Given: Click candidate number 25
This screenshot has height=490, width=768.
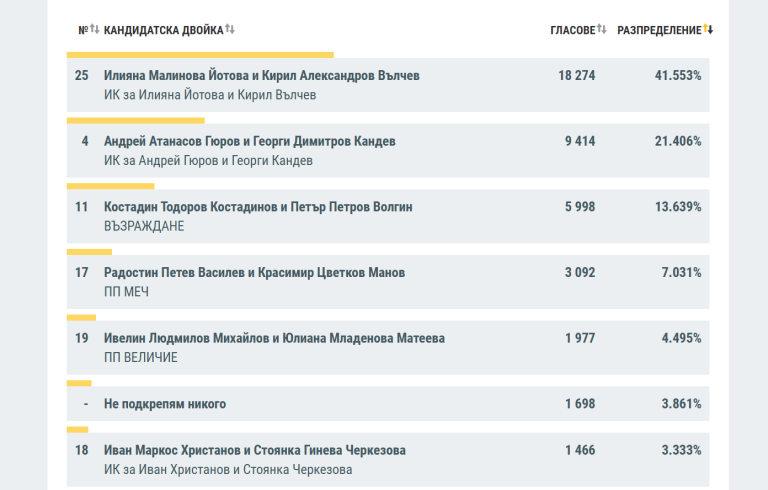Looking at the screenshot, I should (x=81, y=75).
